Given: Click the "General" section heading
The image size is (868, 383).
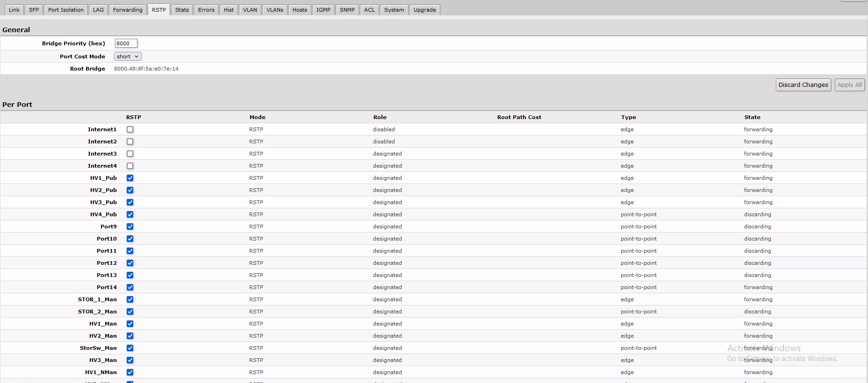Looking at the screenshot, I should click(x=16, y=30).
